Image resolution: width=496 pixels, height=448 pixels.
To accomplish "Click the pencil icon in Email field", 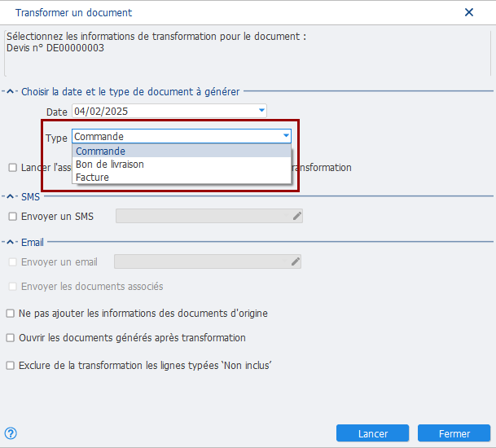I will [x=296, y=261].
